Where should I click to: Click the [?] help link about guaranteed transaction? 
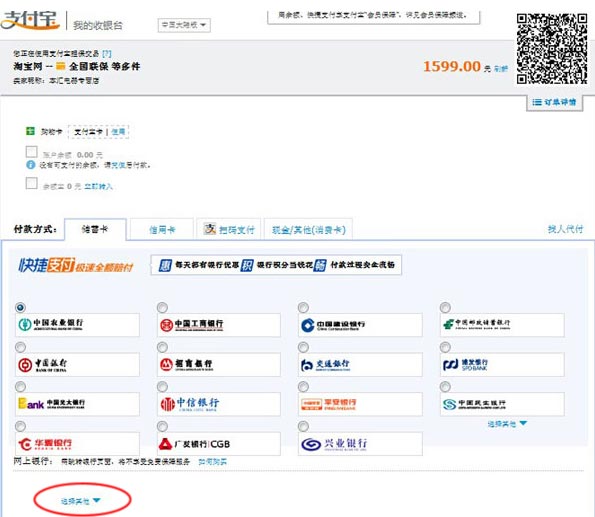coord(107,54)
